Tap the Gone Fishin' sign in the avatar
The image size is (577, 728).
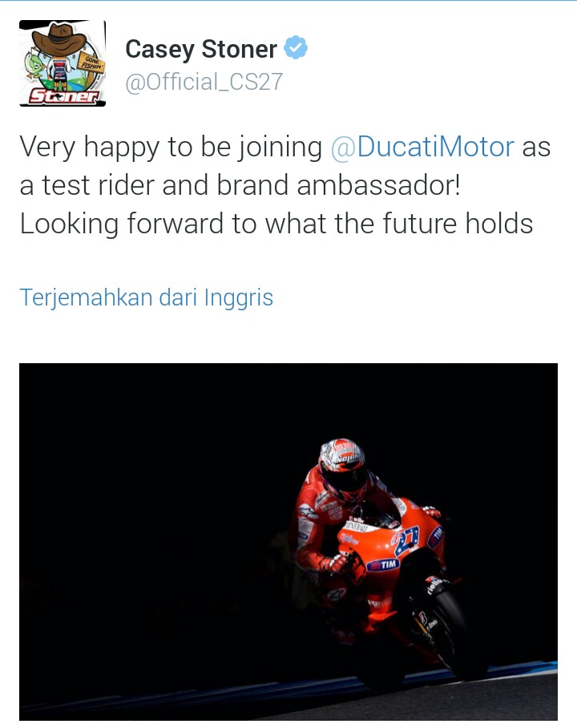92,63
